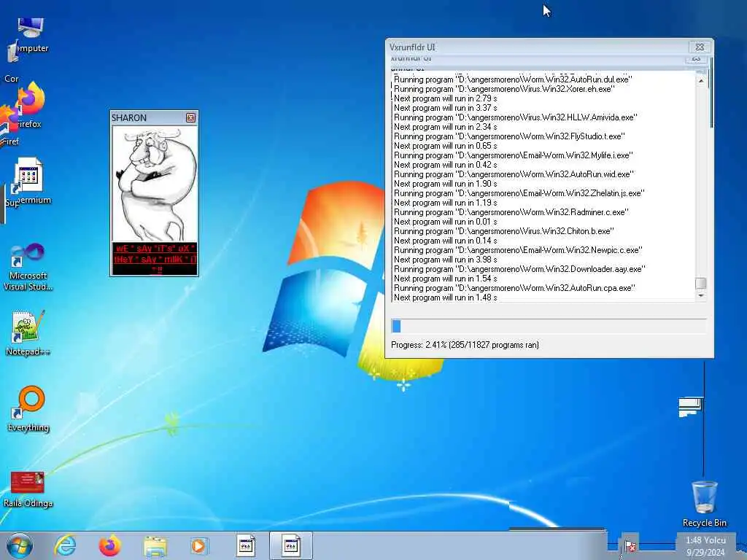Click the stray window icon above Recycle Bin
The width and height of the screenshot is (747, 560).
tap(690, 407)
